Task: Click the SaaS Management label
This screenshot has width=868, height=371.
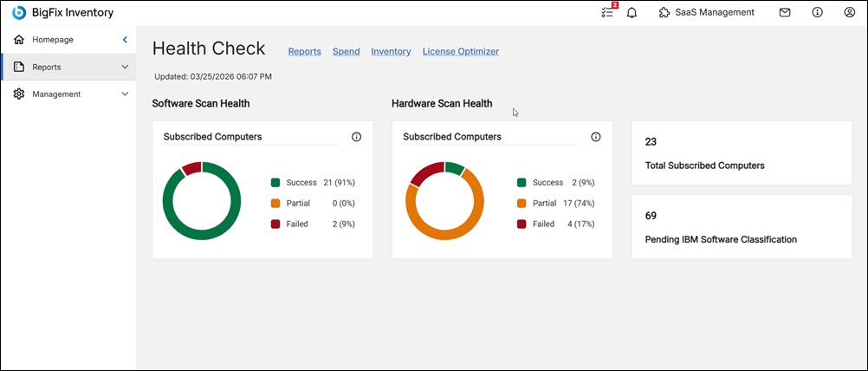Action: point(715,12)
